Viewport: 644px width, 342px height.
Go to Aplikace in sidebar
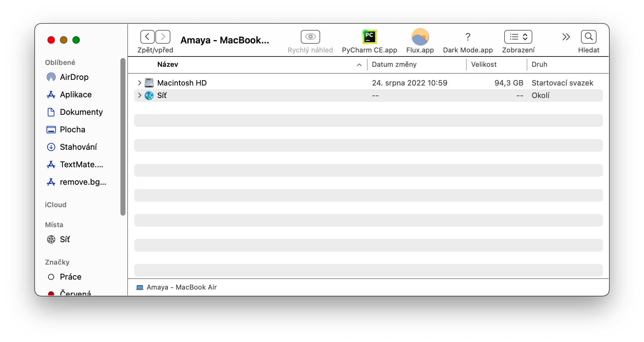(x=76, y=95)
